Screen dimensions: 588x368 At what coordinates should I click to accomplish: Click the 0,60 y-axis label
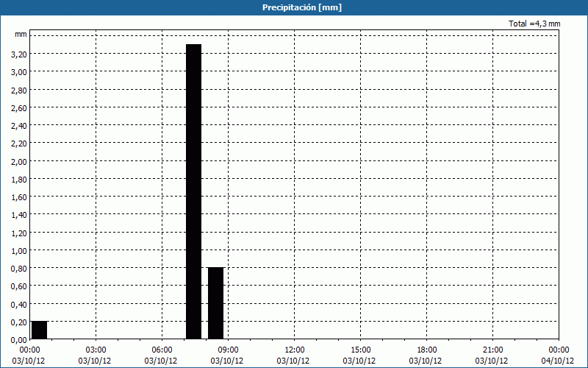click(x=19, y=286)
